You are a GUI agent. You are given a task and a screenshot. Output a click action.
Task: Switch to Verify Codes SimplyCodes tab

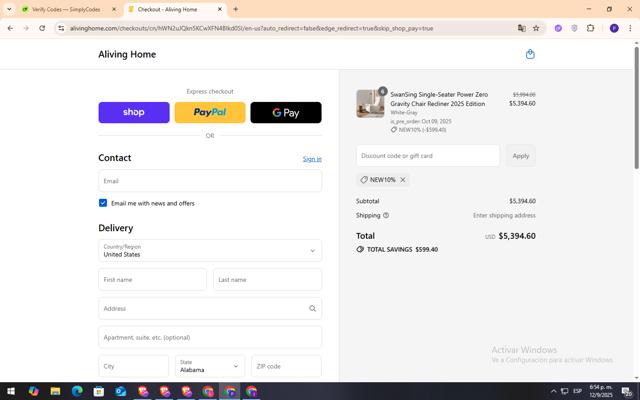[x=65, y=9]
